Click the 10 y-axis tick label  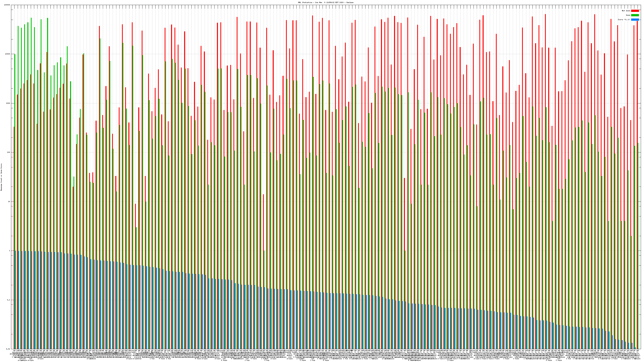(x=9, y=202)
